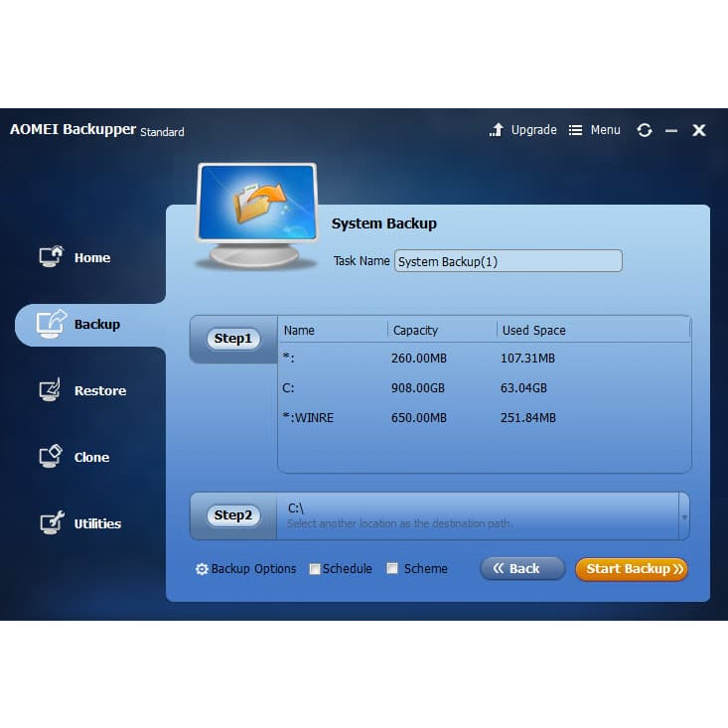Click the 650.00MB capacity value
Image resolution: width=728 pixels, height=728 pixels.
pos(418,417)
